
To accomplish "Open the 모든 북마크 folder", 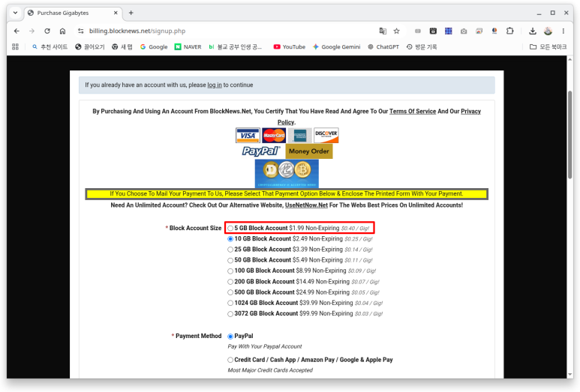I will point(548,47).
